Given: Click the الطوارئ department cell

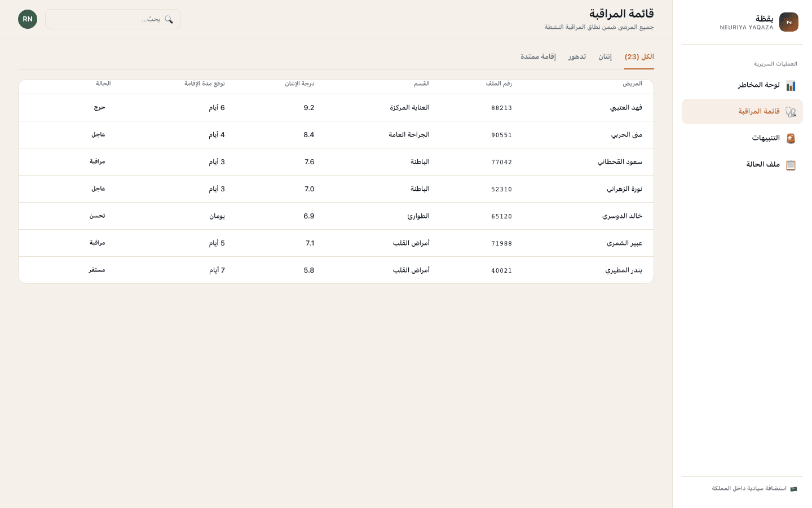Looking at the screenshot, I should point(418,216).
